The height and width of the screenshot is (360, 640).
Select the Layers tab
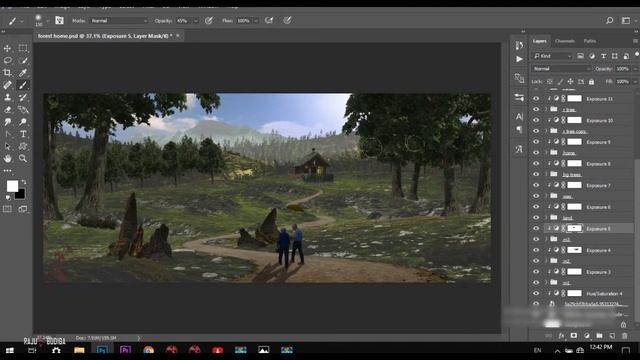[x=540, y=41]
